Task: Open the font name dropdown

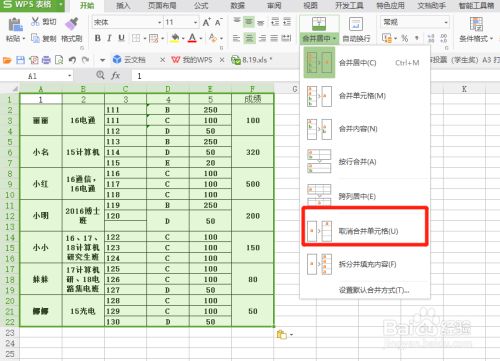Action: pyautogui.click(x=160, y=23)
